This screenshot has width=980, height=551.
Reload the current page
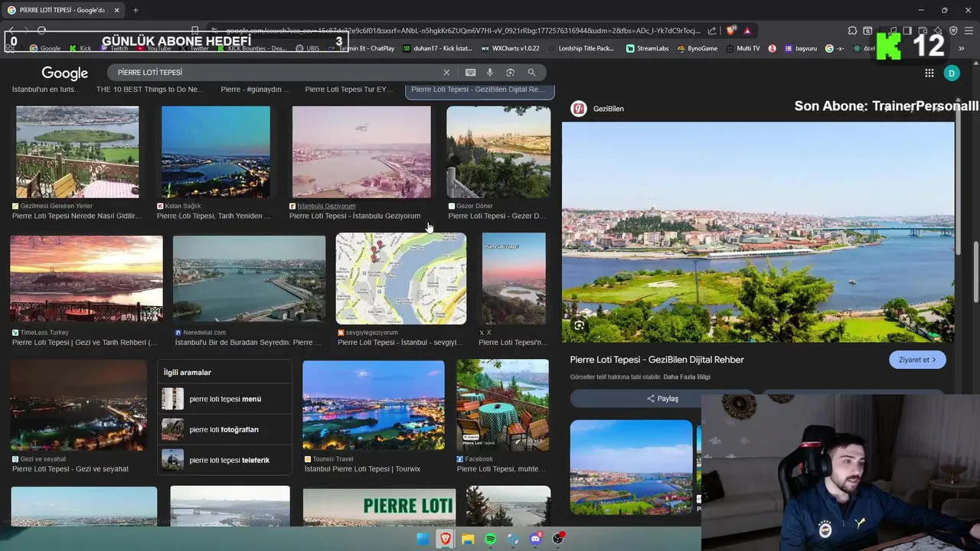(x=41, y=31)
